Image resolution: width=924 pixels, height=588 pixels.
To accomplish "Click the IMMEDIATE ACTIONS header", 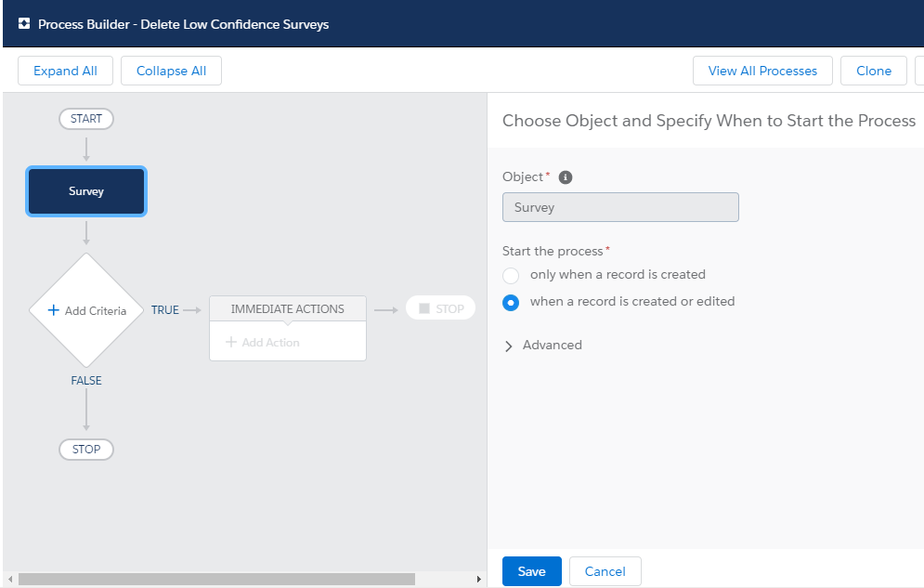I will [x=288, y=308].
